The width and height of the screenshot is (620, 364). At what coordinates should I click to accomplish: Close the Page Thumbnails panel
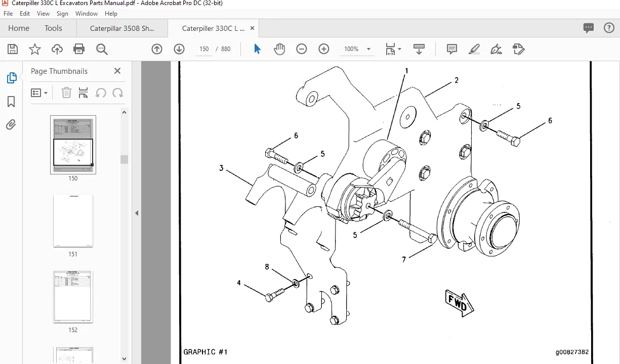click(117, 71)
